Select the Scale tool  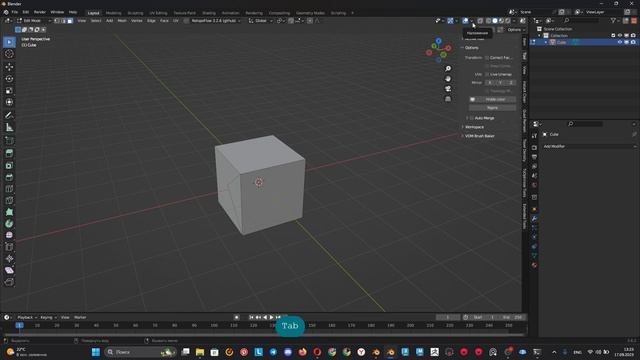pyautogui.click(x=9, y=90)
